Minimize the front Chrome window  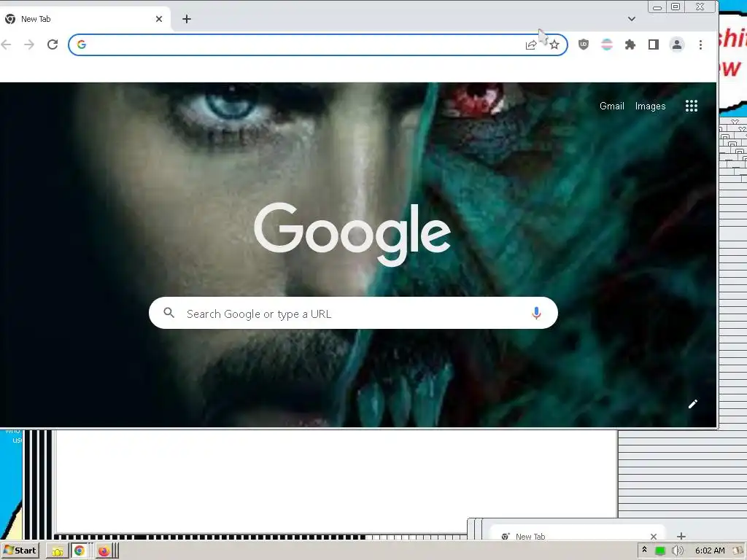click(x=657, y=7)
